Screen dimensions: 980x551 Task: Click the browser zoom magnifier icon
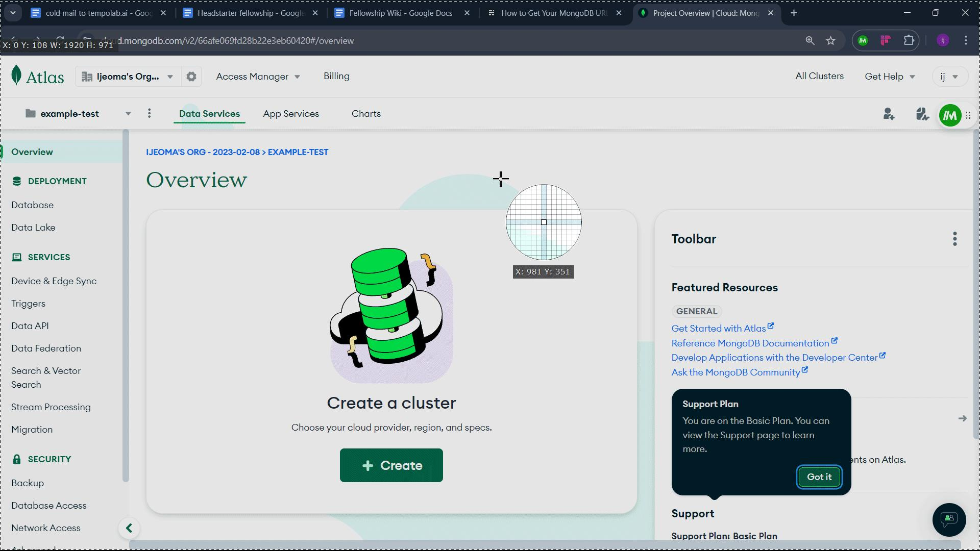(x=810, y=41)
